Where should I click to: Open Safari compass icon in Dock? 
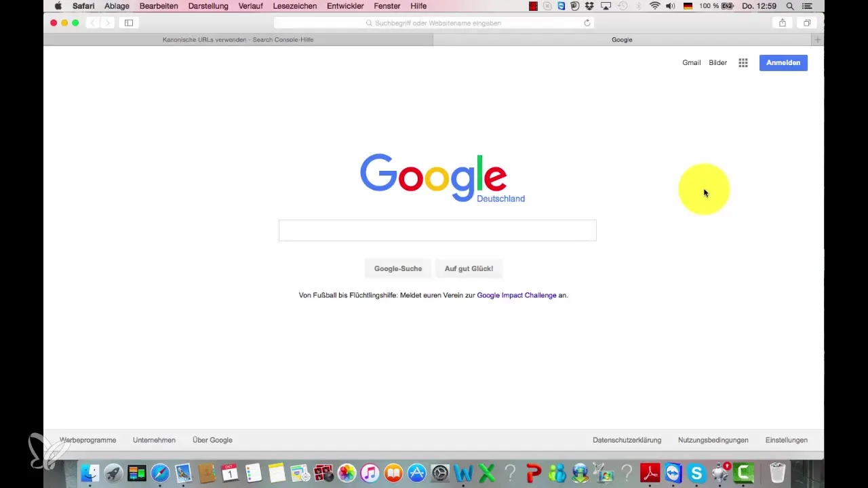160,472
